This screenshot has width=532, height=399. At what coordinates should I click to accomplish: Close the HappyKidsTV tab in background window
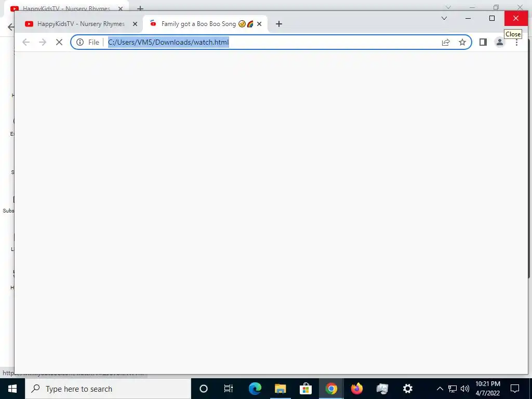[120, 9]
